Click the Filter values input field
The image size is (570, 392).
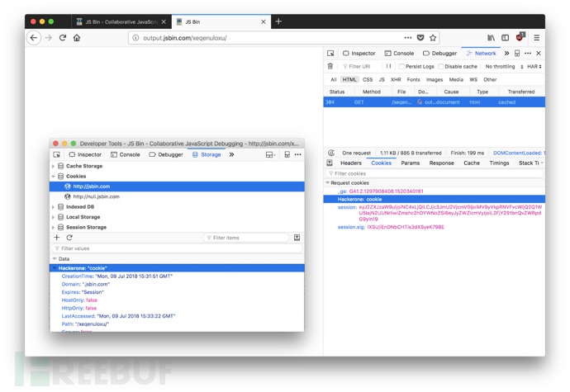[177, 248]
